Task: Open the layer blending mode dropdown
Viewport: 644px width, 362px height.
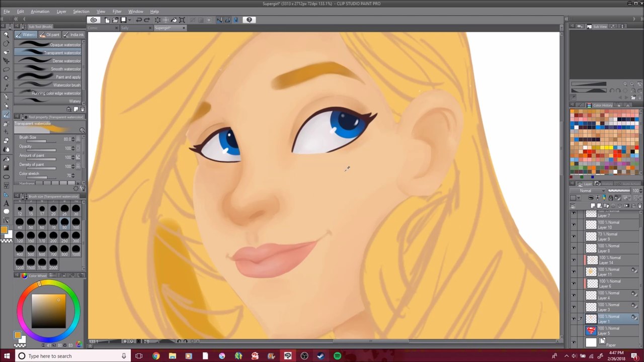Action: tap(588, 191)
